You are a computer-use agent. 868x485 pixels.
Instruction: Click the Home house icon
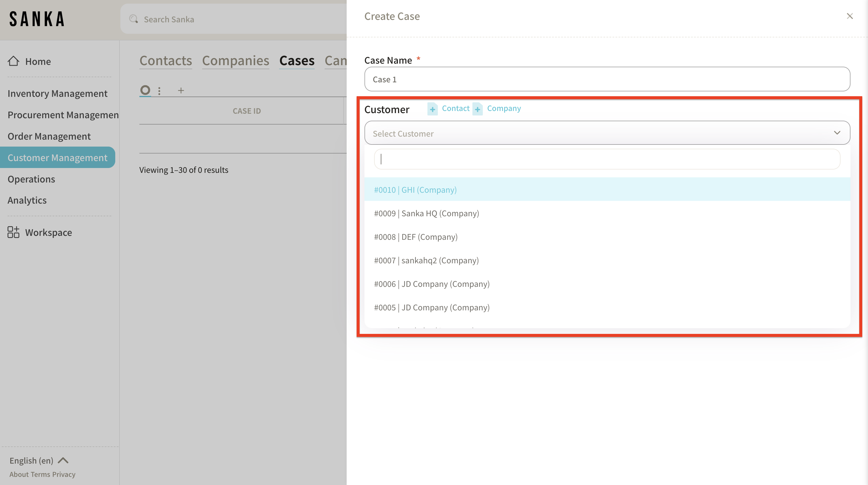[14, 61]
